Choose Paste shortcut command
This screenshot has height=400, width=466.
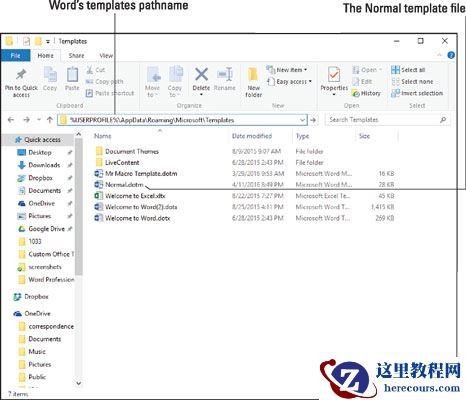[x=110, y=93]
